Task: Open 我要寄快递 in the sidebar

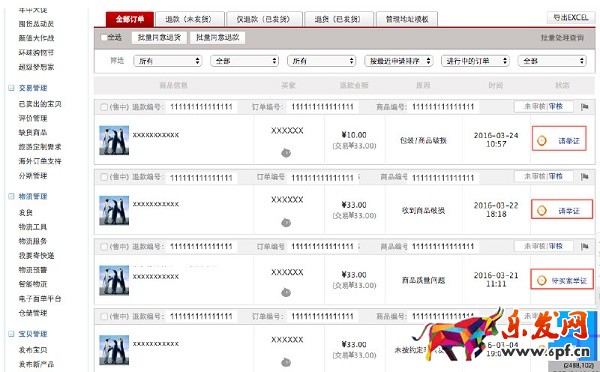Action: pyautogui.click(x=36, y=256)
